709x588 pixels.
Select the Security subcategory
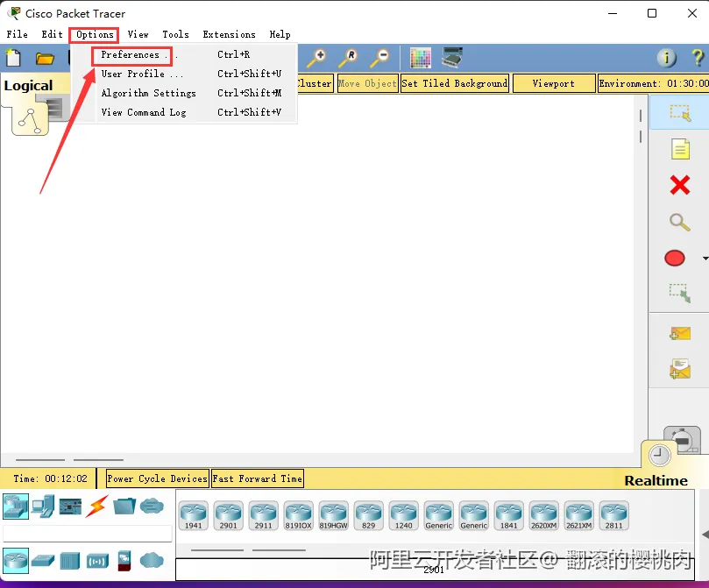point(124,561)
